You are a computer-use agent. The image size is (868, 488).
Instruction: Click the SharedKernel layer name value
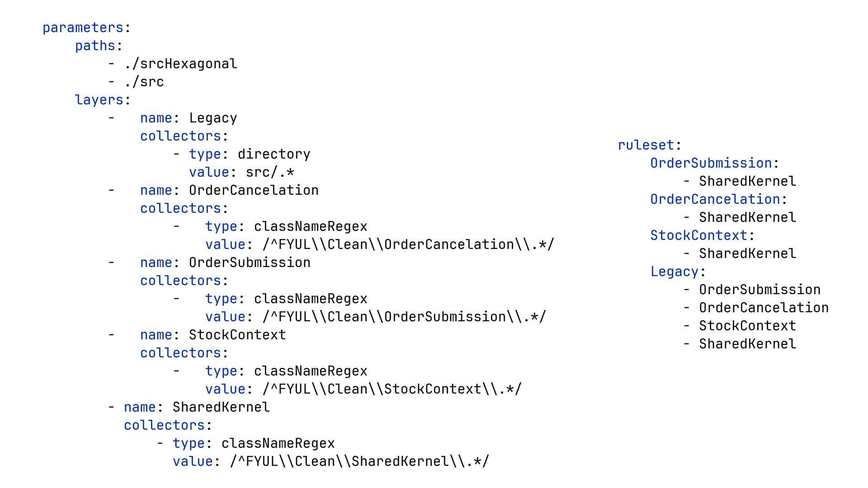pyautogui.click(x=221, y=408)
